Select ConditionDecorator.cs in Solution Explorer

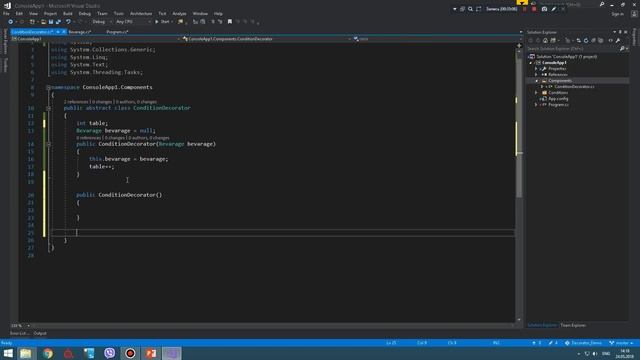coord(574,87)
